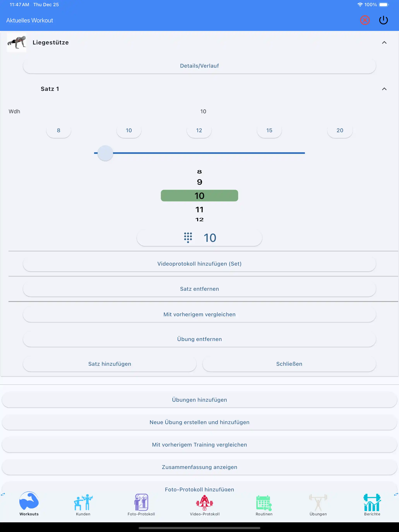Open the Kunden tab
This screenshot has width=399, height=532.
click(x=83, y=504)
